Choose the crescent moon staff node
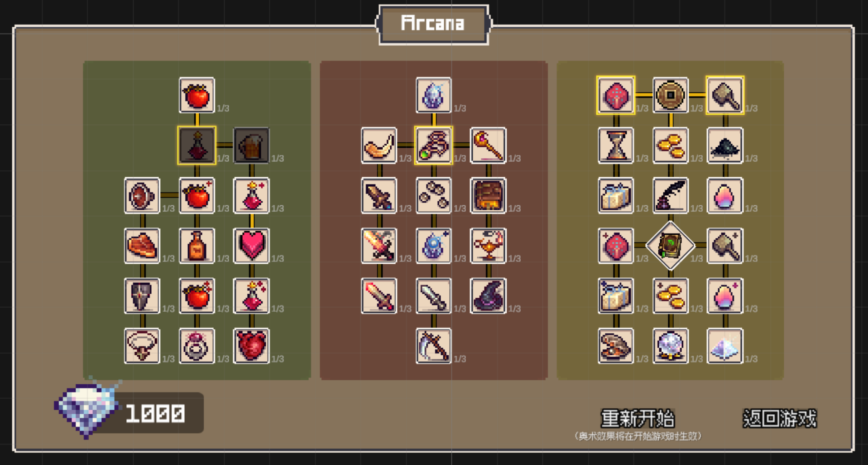 [488, 145]
